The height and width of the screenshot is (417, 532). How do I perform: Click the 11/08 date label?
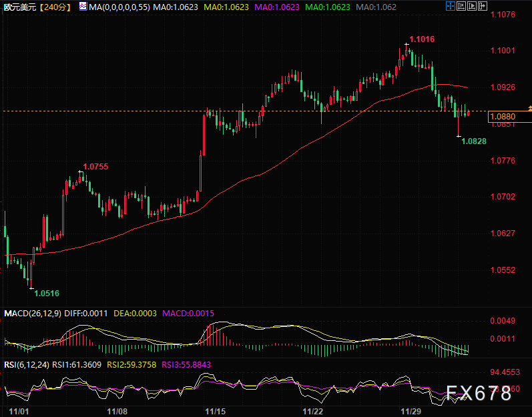tap(117, 412)
